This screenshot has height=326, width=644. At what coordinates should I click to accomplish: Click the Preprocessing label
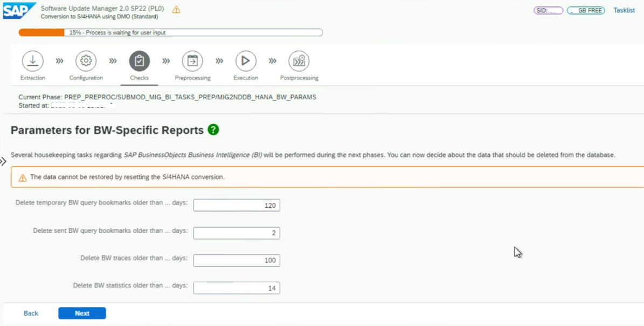192,78
